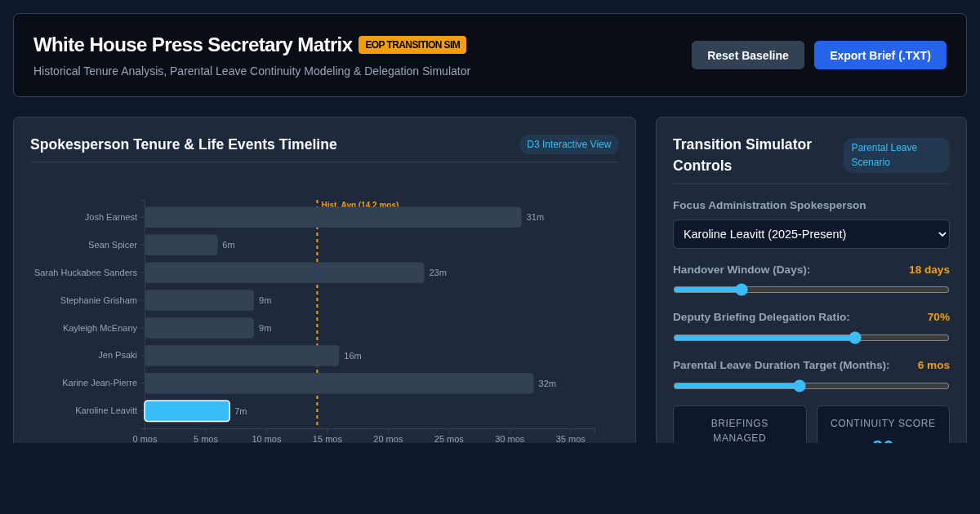
Task: Open the Focus Administration Spokesperson dropdown
Action: (811, 234)
